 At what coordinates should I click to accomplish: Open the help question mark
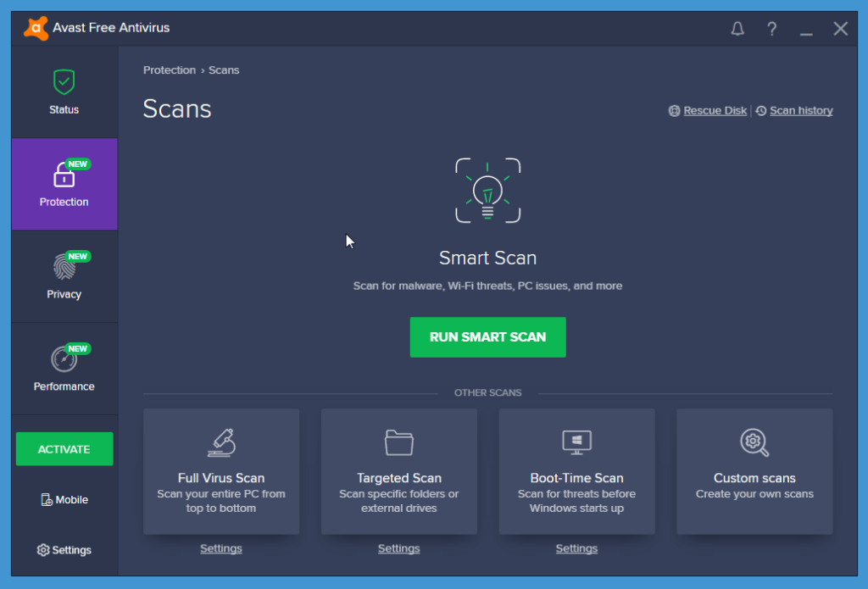(x=771, y=28)
